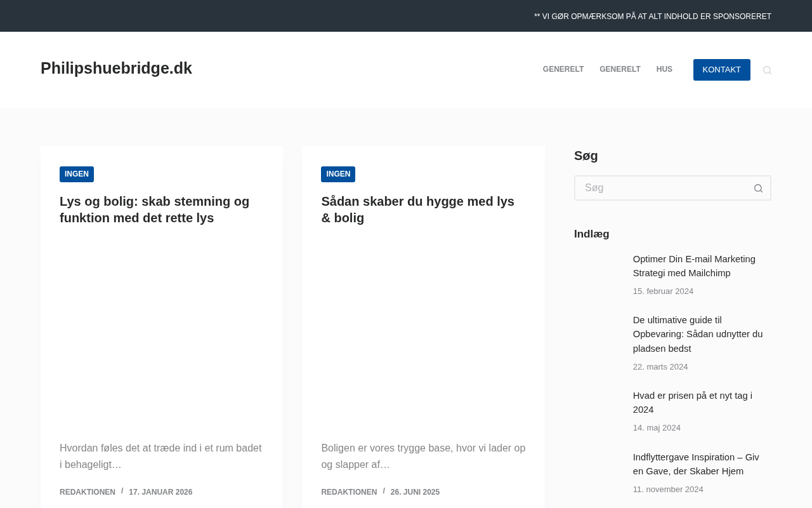Go to Philipshuebridge.dk homepage logo
The image size is (812, 508).
(x=116, y=68)
